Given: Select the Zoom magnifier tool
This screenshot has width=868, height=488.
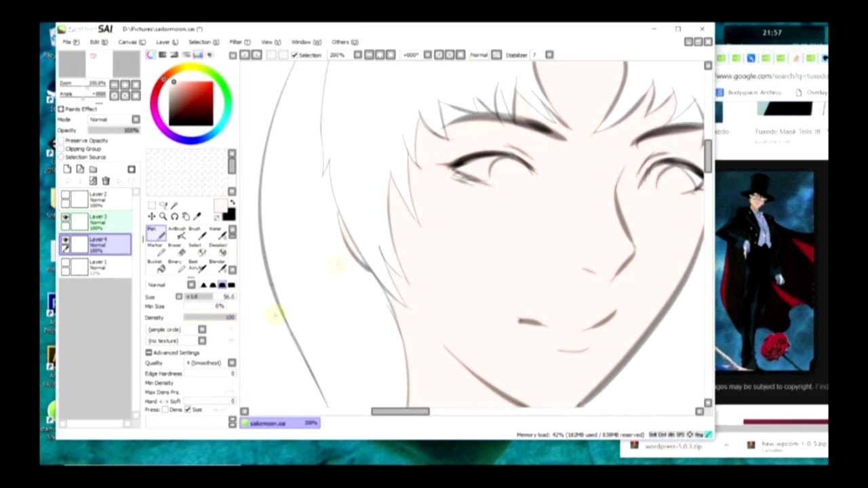Looking at the screenshot, I should (163, 216).
